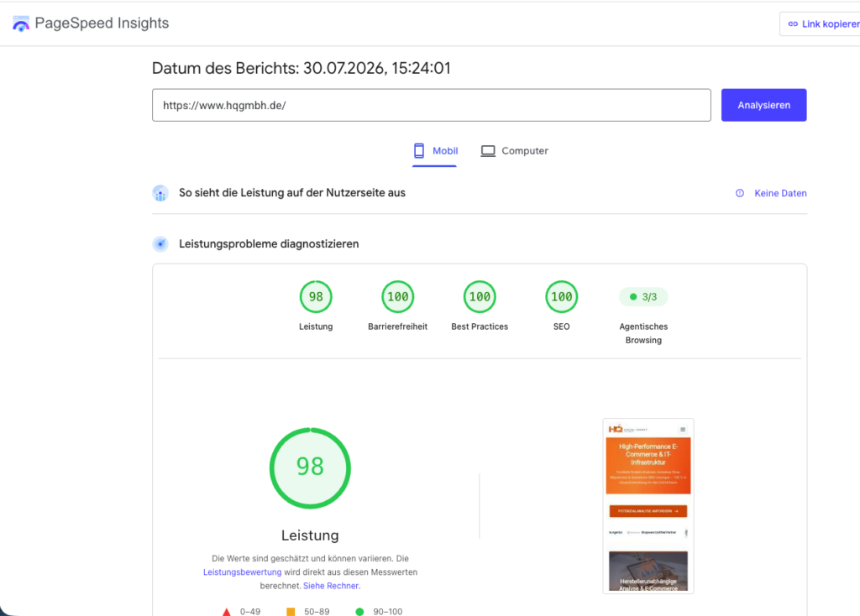Click the URL input field
Viewport: 860px width, 616px height.
pyautogui.click(x=431, y=105)
